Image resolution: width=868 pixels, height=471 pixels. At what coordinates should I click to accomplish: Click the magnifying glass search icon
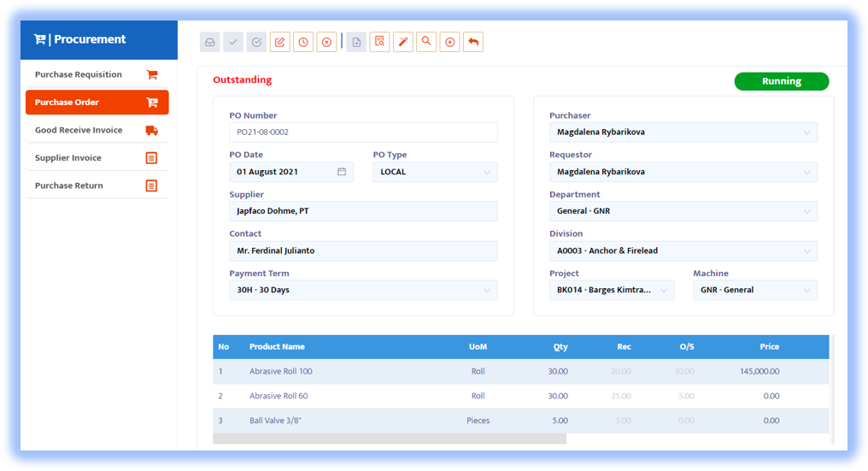click(x=426, y=42)
